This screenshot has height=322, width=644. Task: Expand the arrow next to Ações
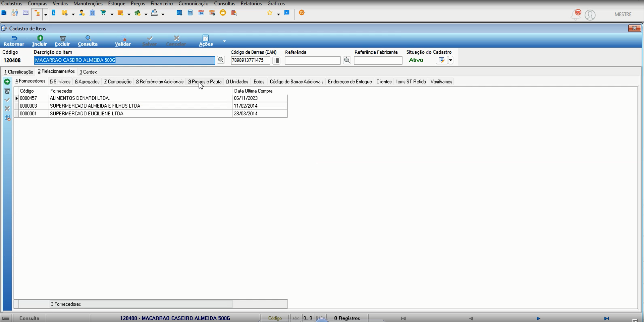(x=224, y=41)
